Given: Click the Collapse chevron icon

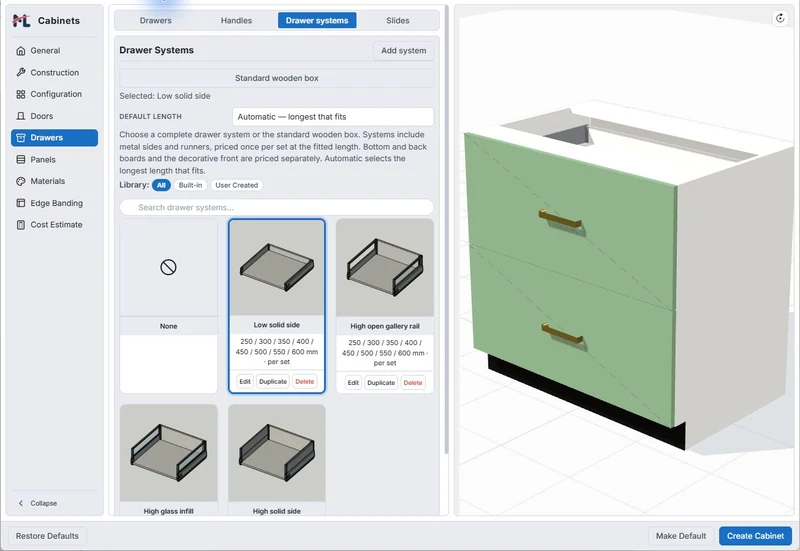Looking at the screenshot, I should coord(20,503).
